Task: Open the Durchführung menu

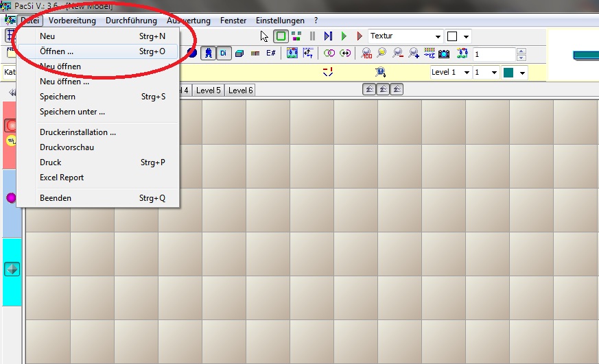Action: (131, 21)
